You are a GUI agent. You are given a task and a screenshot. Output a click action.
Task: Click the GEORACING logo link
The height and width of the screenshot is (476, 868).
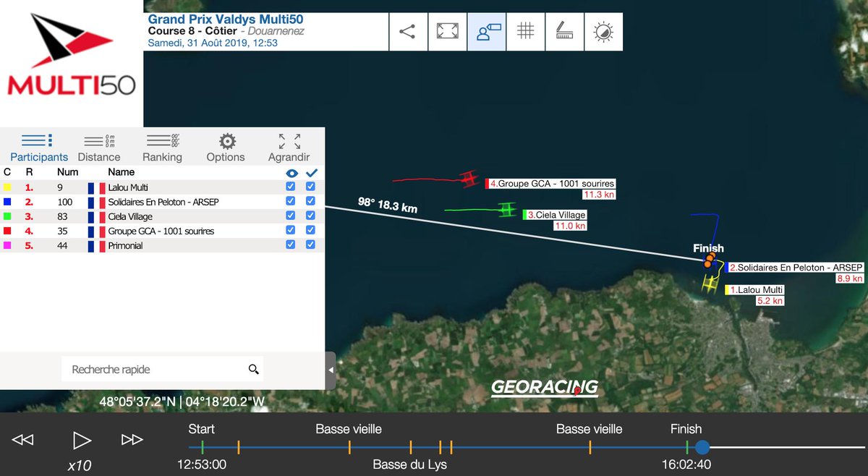pyautogui.click(x=545, y=388)
